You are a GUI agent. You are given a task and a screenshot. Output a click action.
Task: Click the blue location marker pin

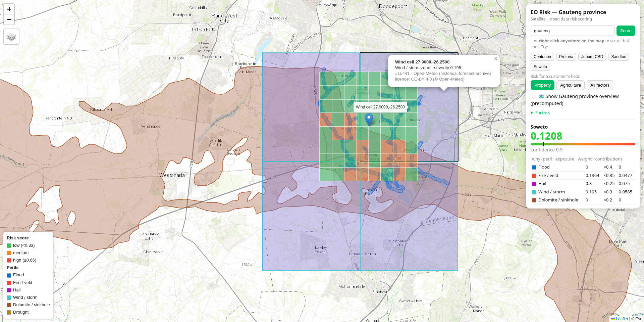tap(369, 120)
